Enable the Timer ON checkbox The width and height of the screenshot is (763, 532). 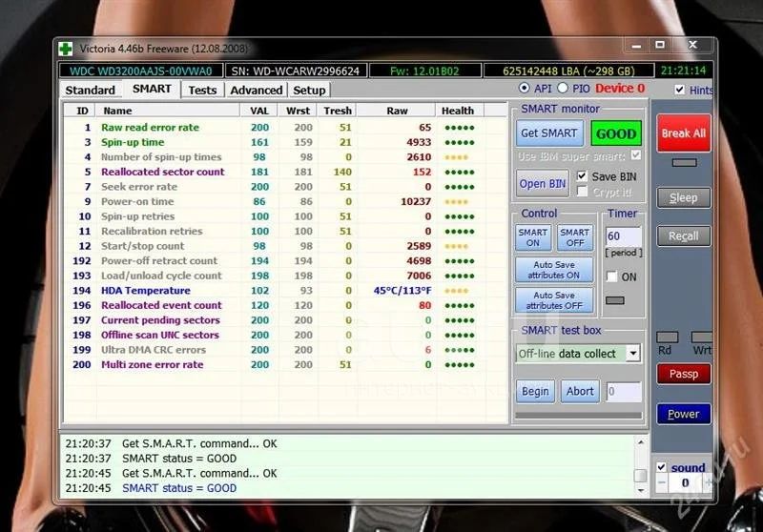click(611, 276)
